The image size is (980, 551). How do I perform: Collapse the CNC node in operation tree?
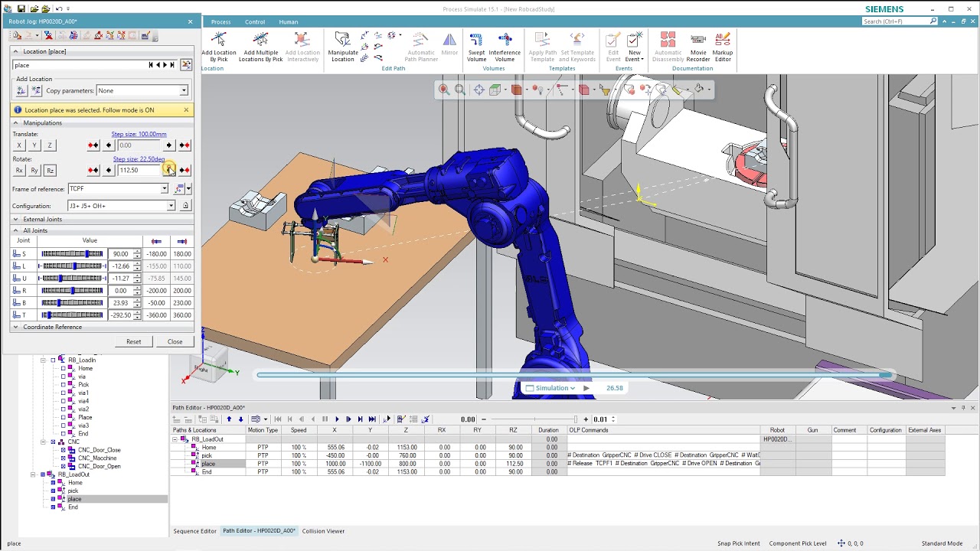click(x=42, y=442)
